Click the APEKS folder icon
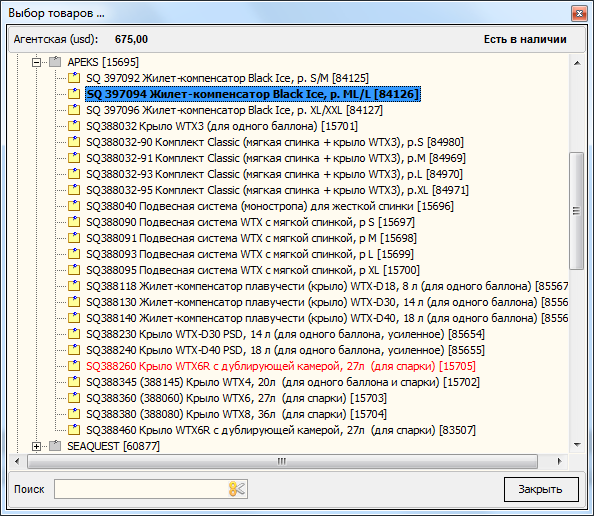Screen dimensions: 594x516 (55, 62)
